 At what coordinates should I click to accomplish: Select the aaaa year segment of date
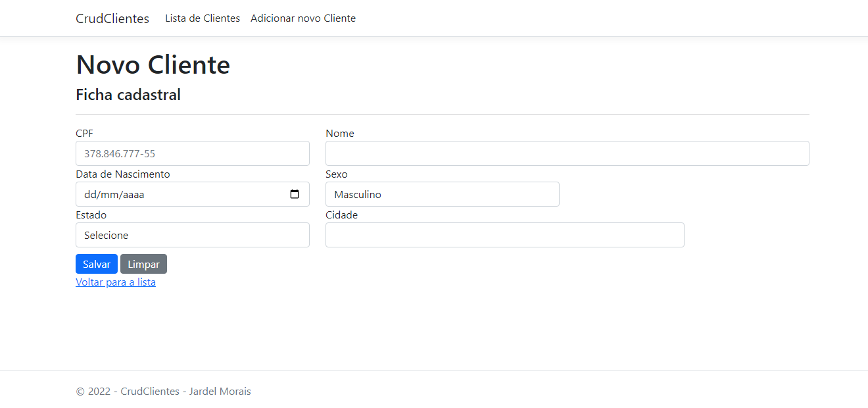[x=132, y=195]
